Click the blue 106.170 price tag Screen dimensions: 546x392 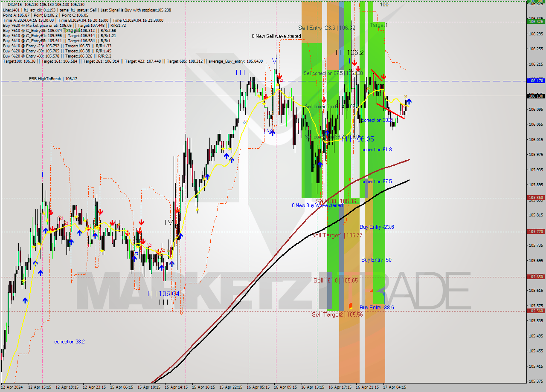point(536,81)
